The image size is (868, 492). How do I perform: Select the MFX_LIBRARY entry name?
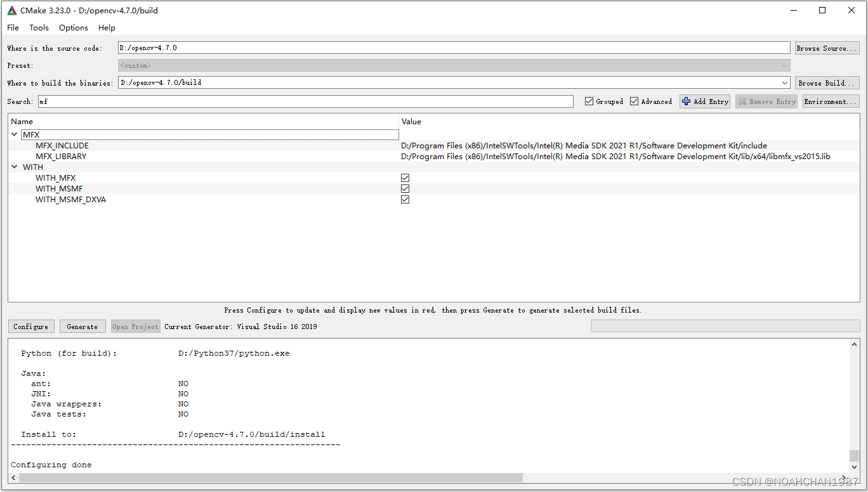pyautogui.click(x=61, y=157)
